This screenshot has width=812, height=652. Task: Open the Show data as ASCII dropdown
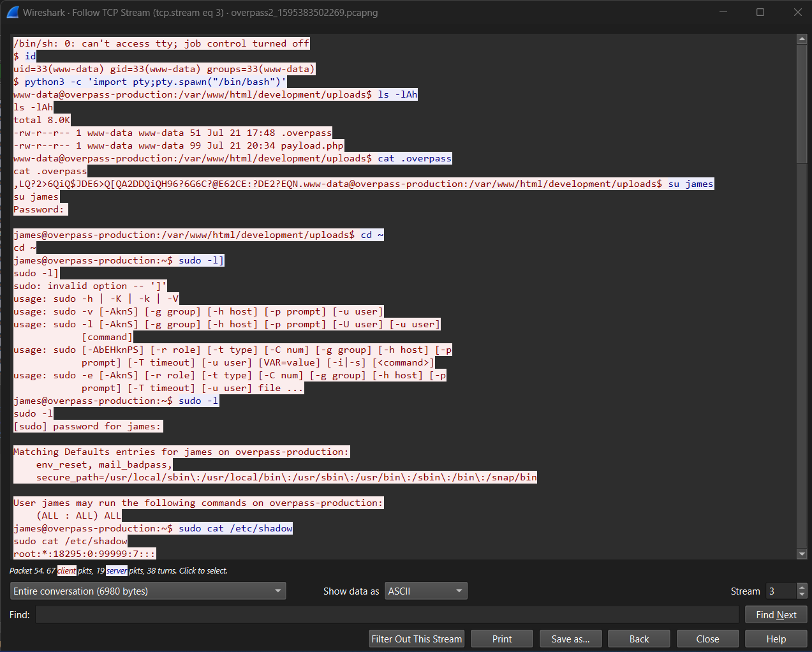[425, 591]
